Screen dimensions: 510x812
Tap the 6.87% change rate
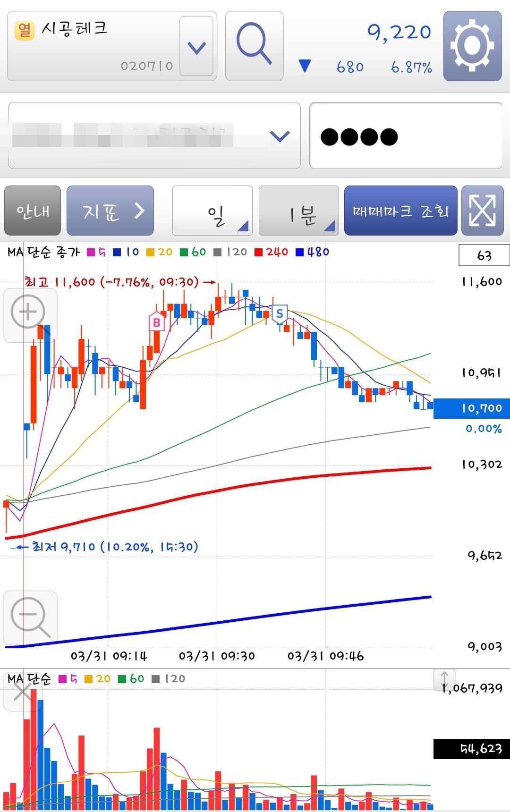pos(412,68)
